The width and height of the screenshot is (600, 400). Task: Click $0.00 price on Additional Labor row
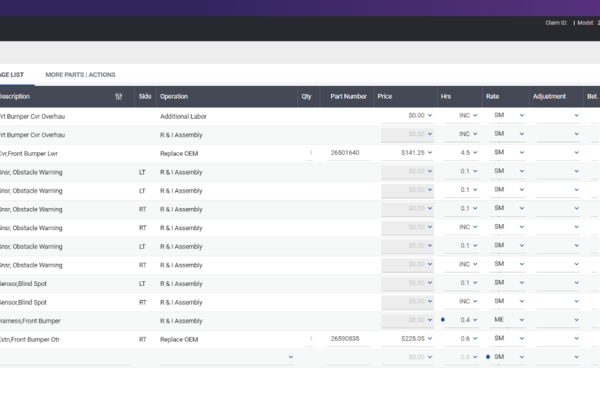click(x=414, y=115)
